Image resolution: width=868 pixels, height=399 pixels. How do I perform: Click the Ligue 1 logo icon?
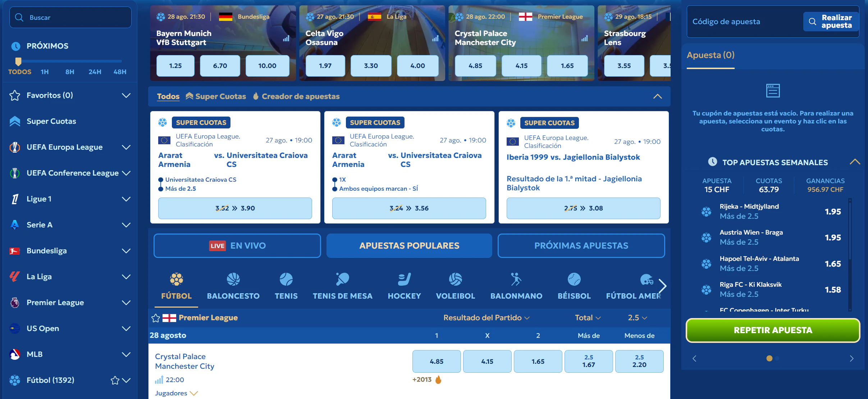click(15, 199)
